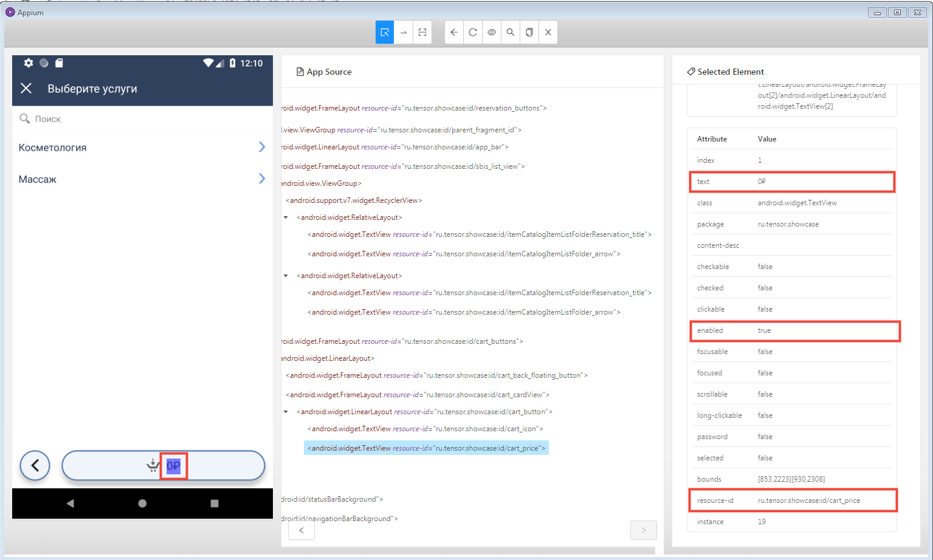Select cart_back_floating_button node
The image size is (933, 560).
(436, 375)
